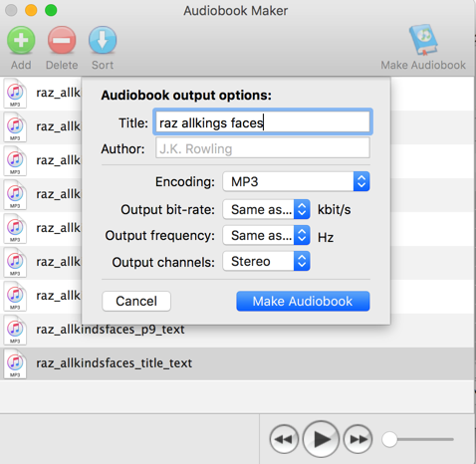Click the red Delete icon
The height and width of the screenshot is (464, 476).
62,40
